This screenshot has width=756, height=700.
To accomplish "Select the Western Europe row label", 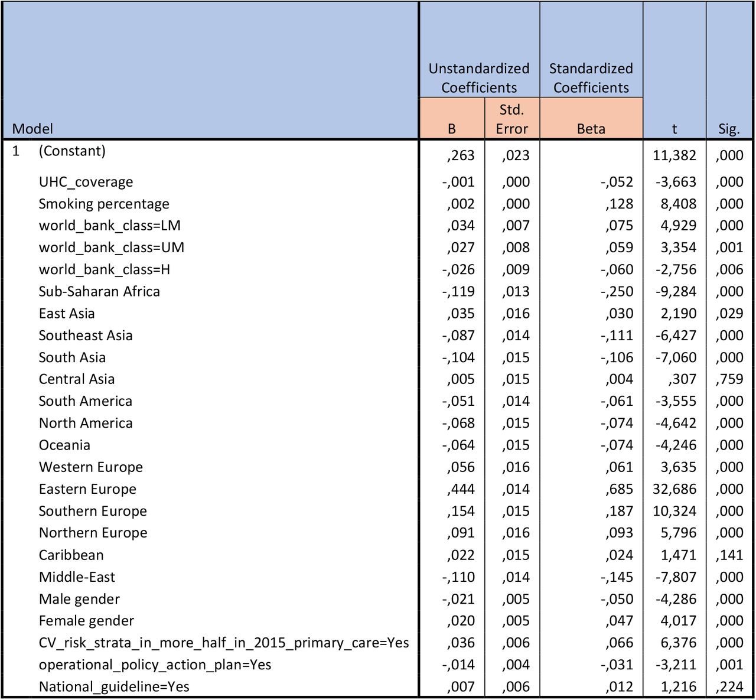I will [x=91, y=467].
